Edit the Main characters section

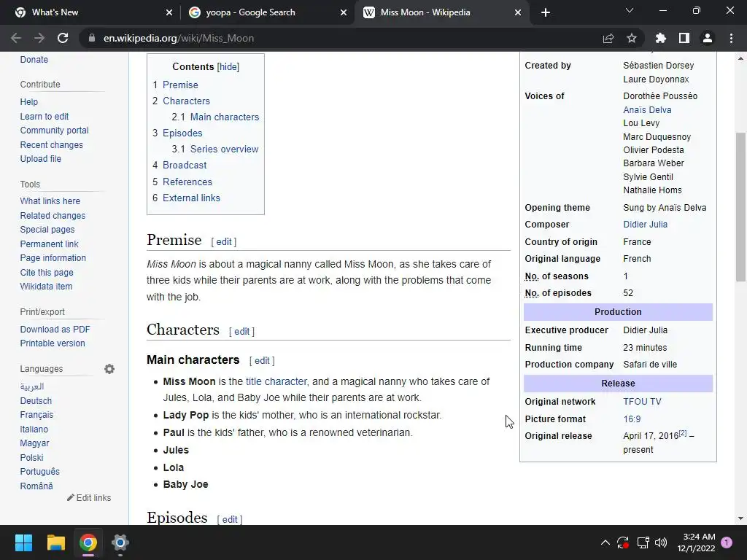click(x=262, y=361)
